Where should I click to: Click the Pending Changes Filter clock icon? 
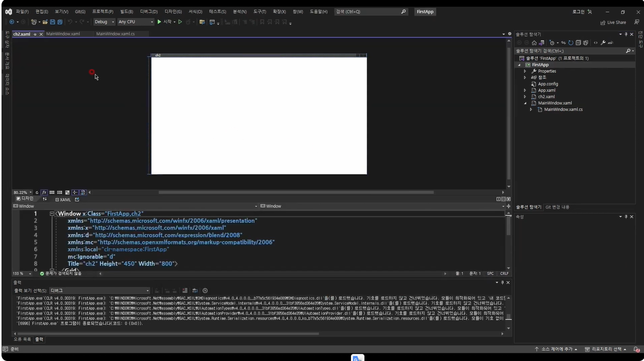tap(552, 43)
